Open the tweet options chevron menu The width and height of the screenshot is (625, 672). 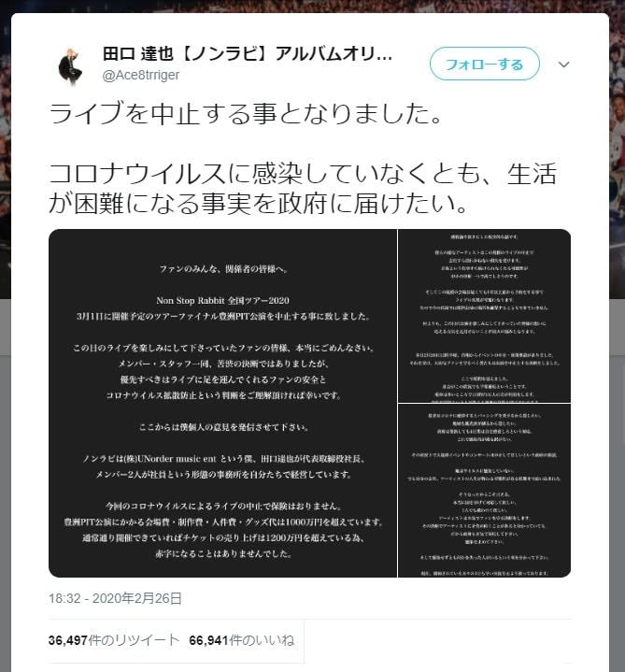[x=563, y=64]
